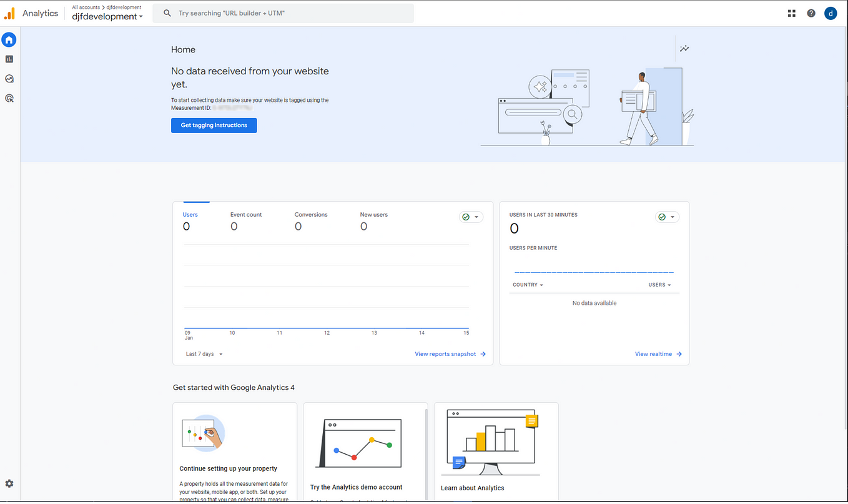Click the Google Analytics logo
The height and width of the screenshot is (504, 848).
9,13
